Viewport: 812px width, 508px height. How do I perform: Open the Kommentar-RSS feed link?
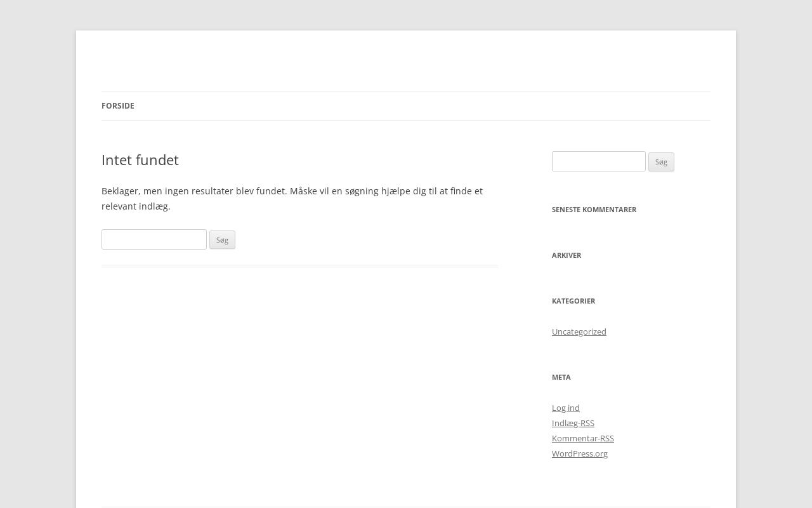[582, 438]
